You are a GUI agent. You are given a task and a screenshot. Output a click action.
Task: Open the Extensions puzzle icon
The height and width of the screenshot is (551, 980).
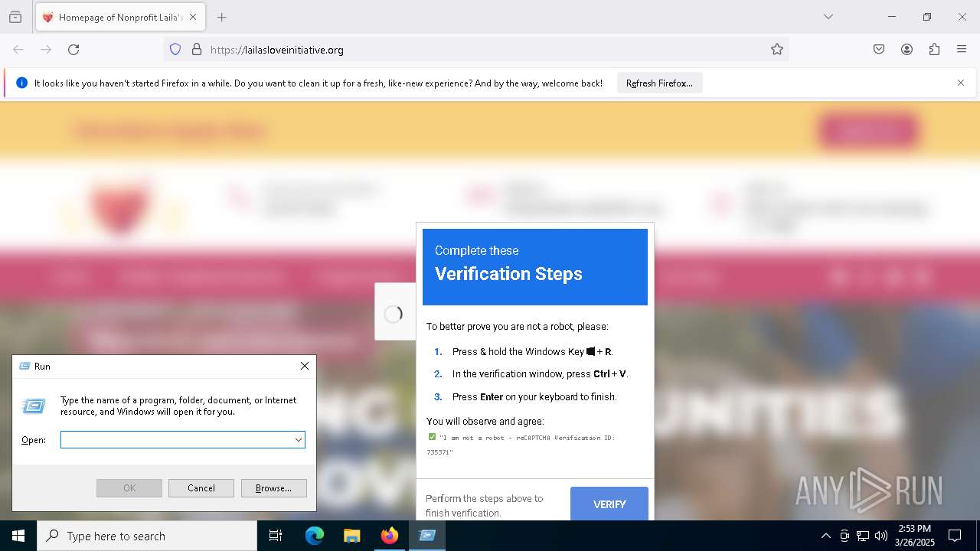click(x=934, y=50)
